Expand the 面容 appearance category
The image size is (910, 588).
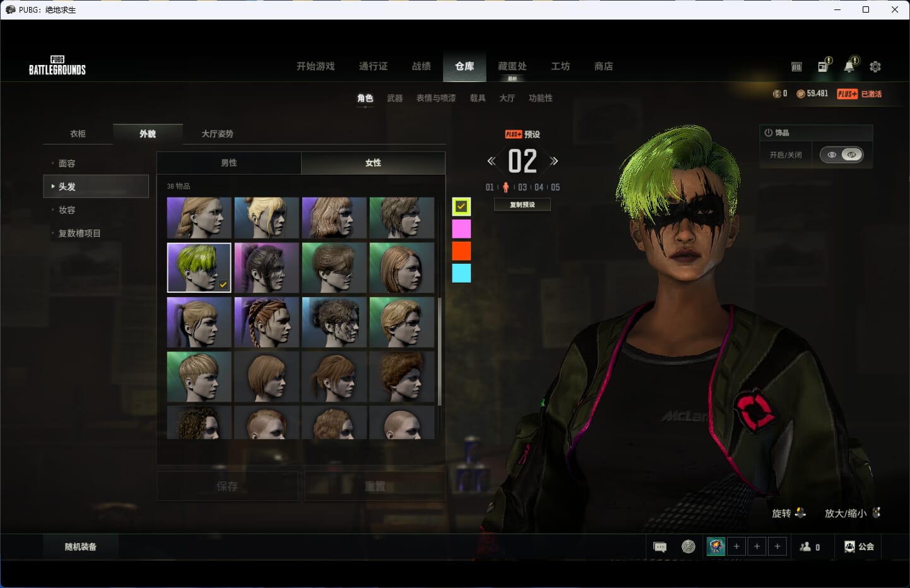[96, 163]
